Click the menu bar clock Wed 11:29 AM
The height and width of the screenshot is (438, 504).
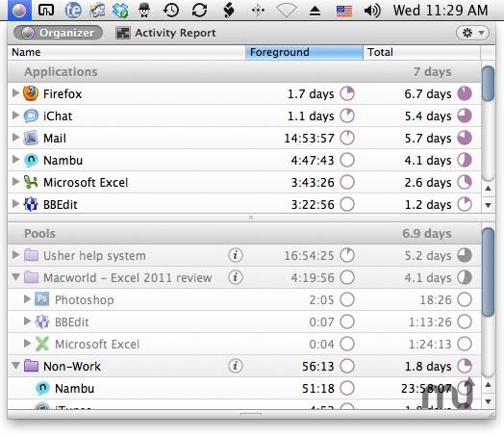[x=441, y=11]
